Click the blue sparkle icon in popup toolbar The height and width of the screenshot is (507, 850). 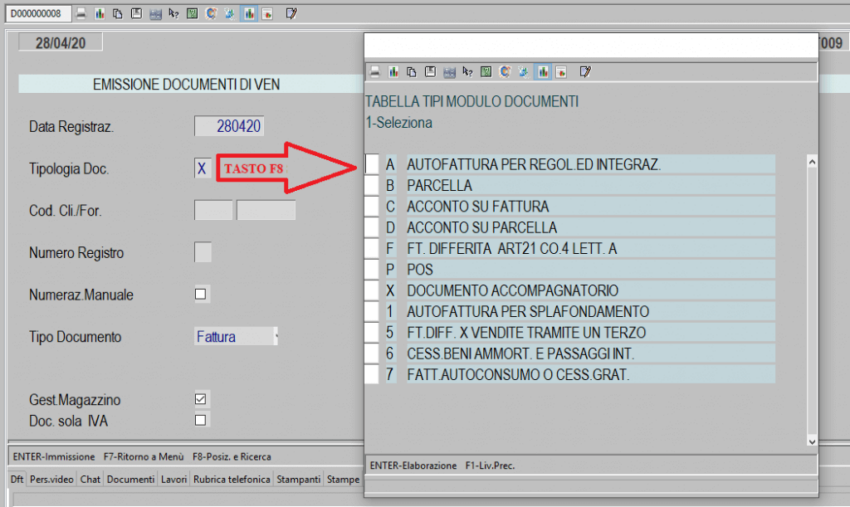(x=523, y=72)
